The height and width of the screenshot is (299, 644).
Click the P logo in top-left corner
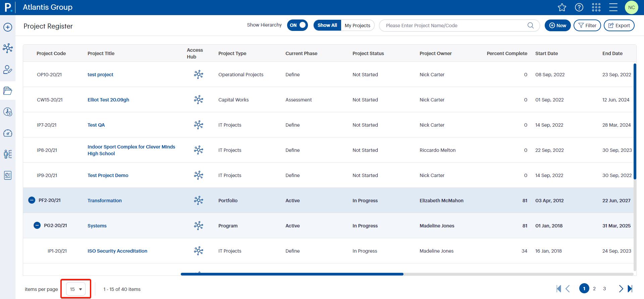tap(8, 7)
